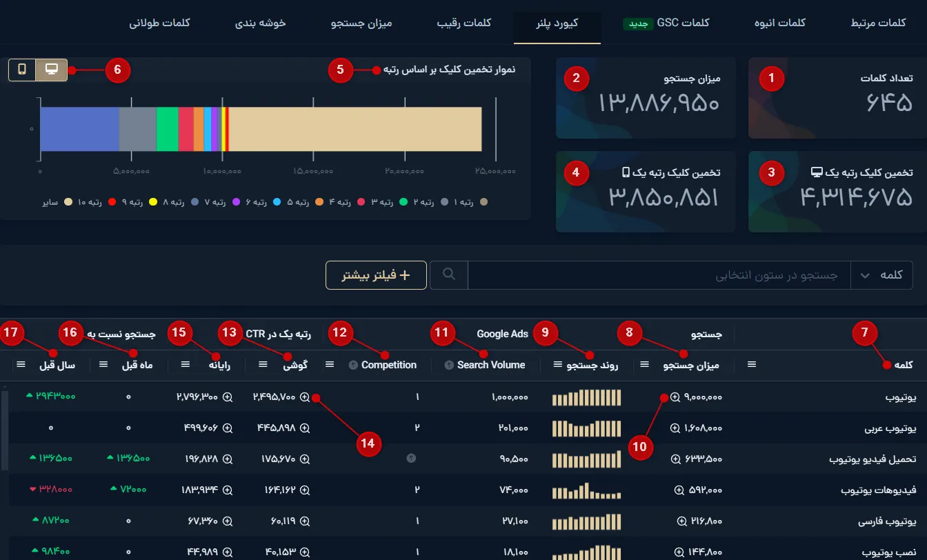927x560 pixels.
Task: Select the کلمات رقیب tab
Action: click(464, 23)
